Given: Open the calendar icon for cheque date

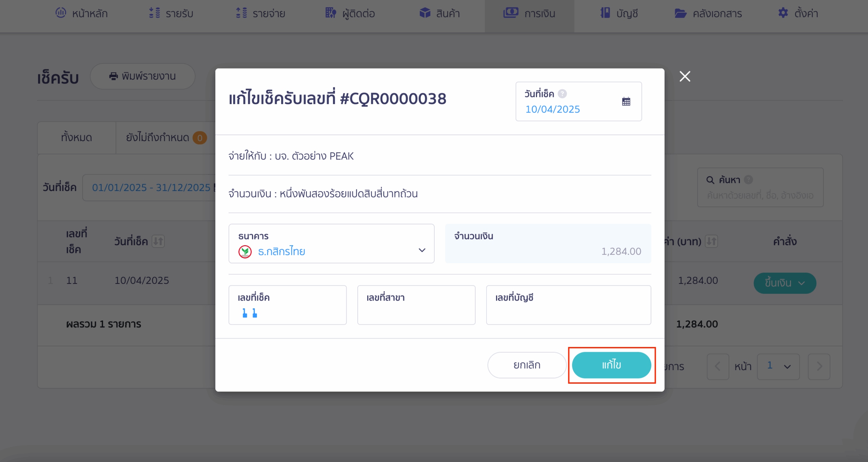Looking at the screenshot, I should coord(626,101).
